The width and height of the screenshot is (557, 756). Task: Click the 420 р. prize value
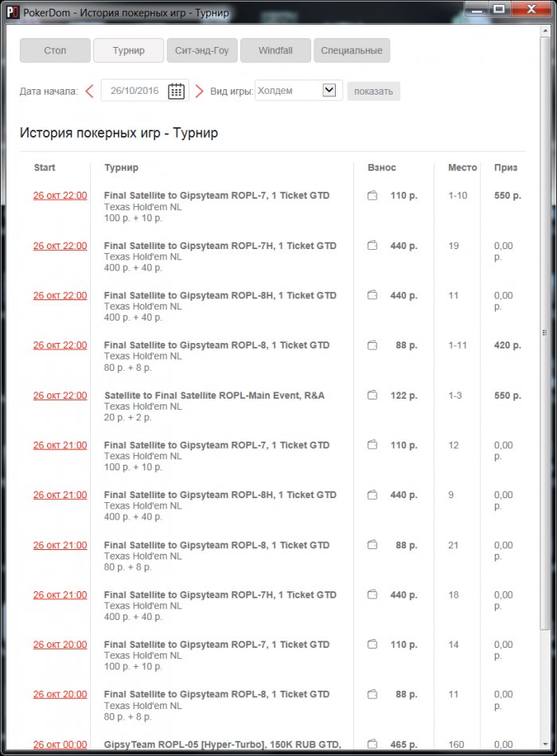508,345
